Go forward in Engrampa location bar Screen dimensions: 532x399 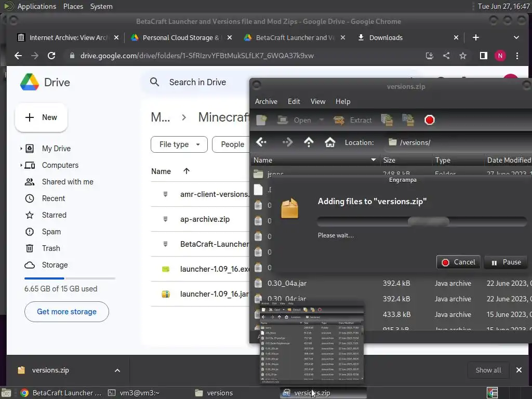click(x=287, y=142)
